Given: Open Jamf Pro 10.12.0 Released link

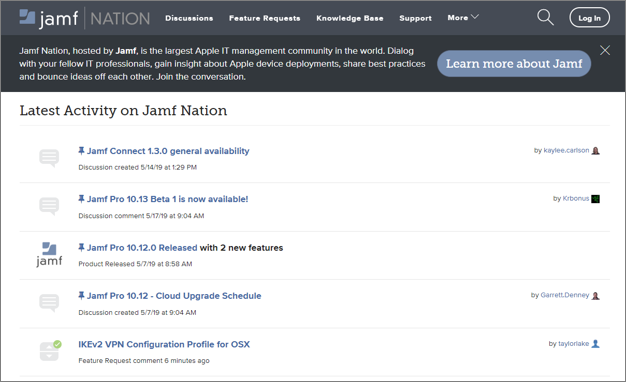Looking at the screenshot, I should pyautogui.click(x=142, y=247).
